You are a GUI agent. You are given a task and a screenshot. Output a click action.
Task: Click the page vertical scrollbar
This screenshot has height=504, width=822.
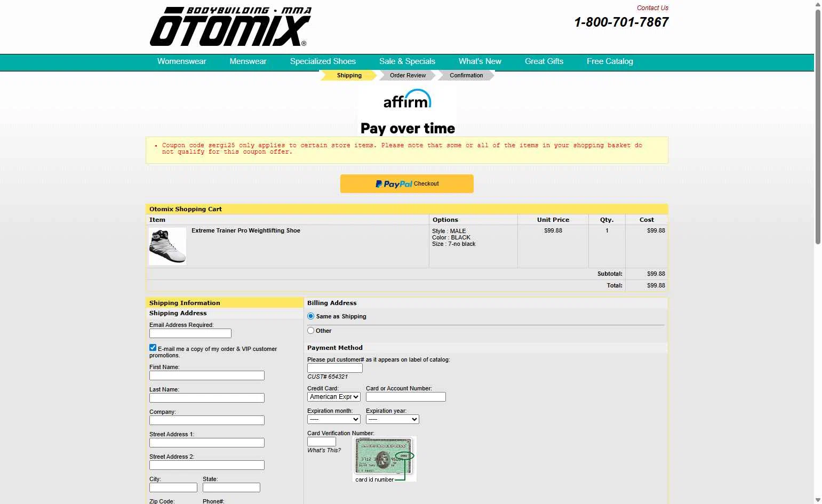pos(818,127)
